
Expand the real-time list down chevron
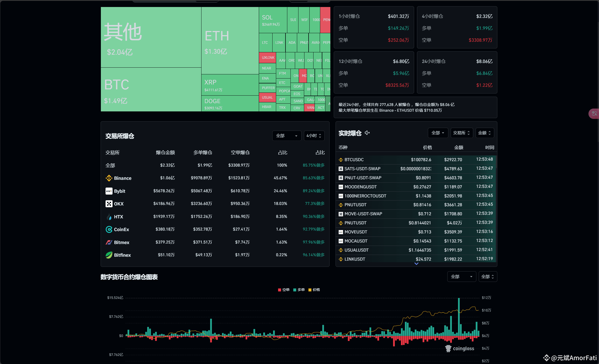[416, 264]
